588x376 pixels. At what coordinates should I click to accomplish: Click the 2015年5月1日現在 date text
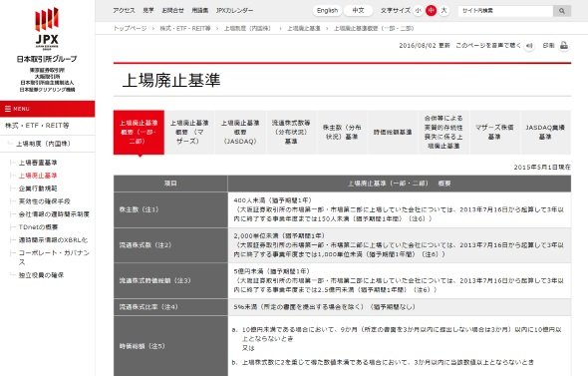(542, 167)
